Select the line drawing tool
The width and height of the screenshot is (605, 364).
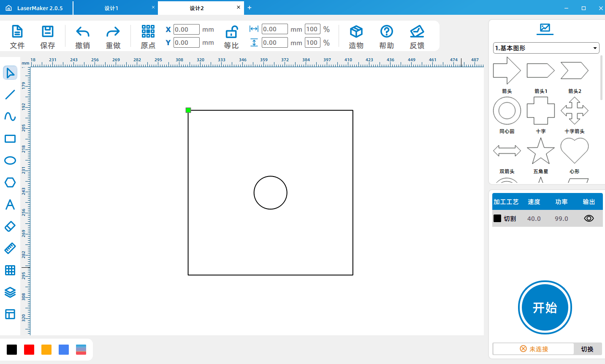coord(10,95)
